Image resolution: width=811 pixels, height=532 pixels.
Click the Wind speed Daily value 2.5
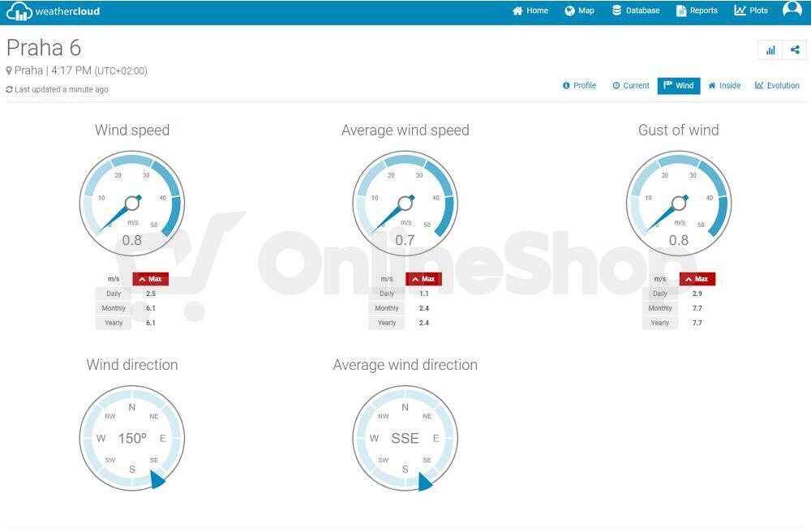pos(151,294)
